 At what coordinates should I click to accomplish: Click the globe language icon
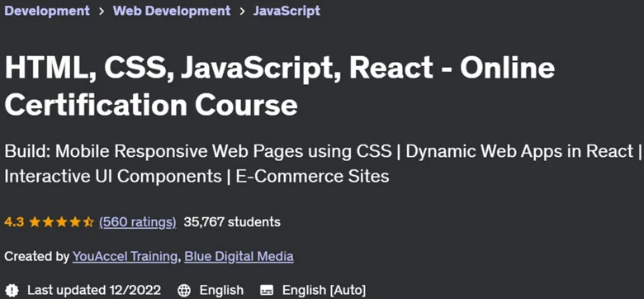pos(184,291)
